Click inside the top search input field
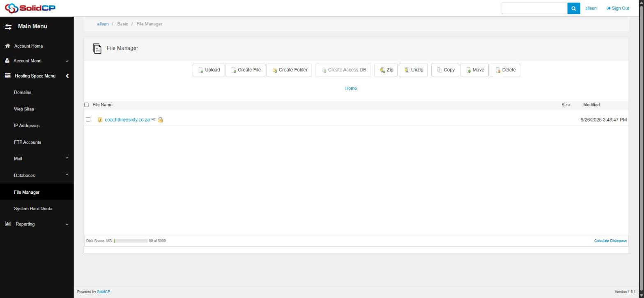 coord(534,8)
